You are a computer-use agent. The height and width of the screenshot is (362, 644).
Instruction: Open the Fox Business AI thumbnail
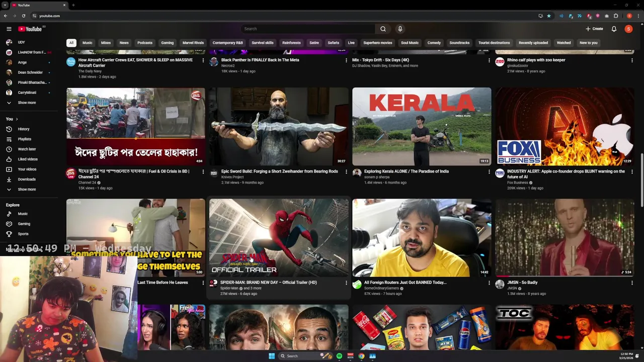[x=565, y=126]
